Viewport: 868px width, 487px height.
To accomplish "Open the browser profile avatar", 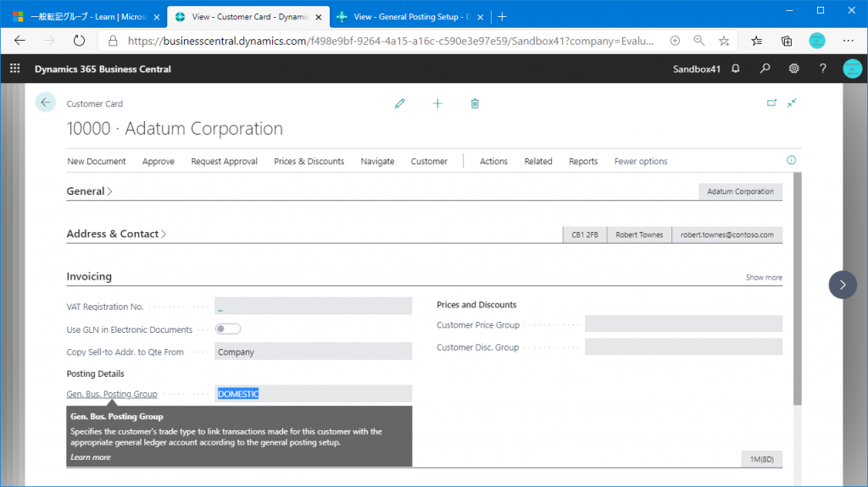I will coord(816,41).
